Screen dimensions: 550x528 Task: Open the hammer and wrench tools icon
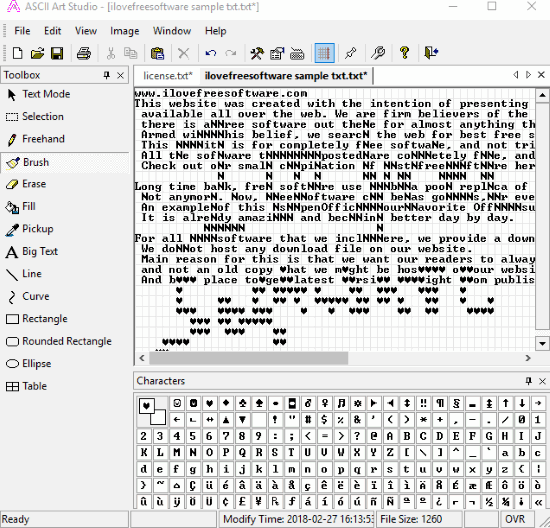point(257,53)
